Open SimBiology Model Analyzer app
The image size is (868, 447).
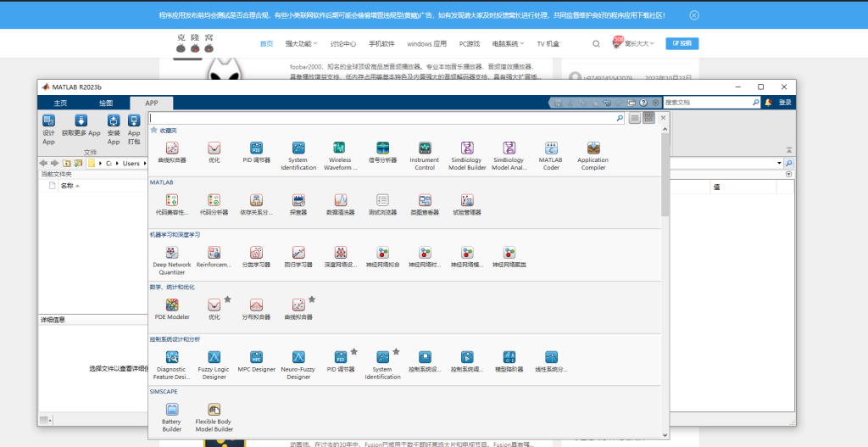[x=509, y=156]
